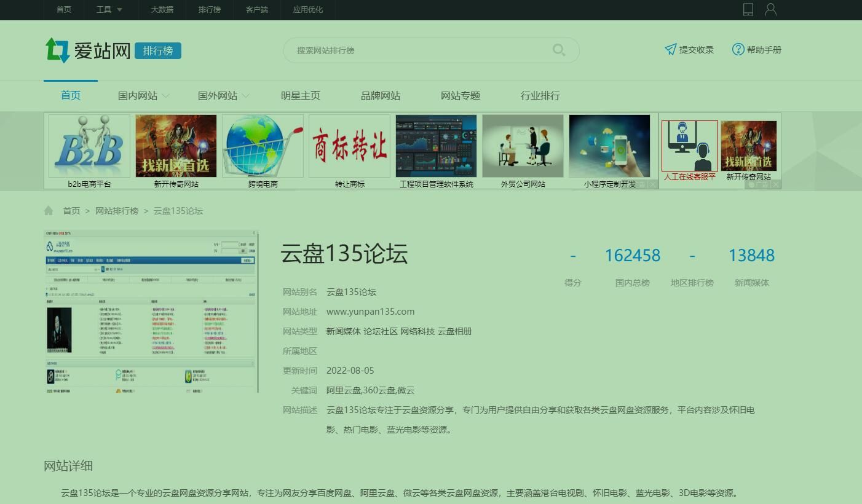862x504 pixels.
Task: Close the ad beside 小程序定制开发
Action: pos(653,184)
